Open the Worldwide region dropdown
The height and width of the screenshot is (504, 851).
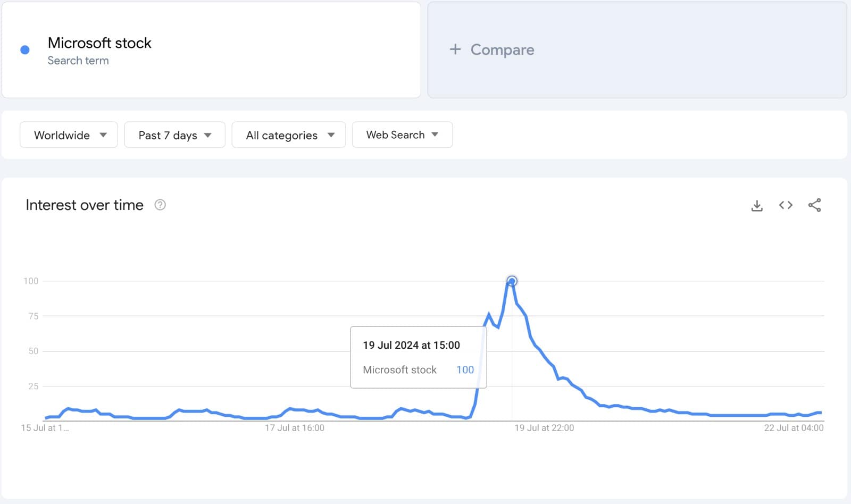pyautogui.click(x=69, y=135)
